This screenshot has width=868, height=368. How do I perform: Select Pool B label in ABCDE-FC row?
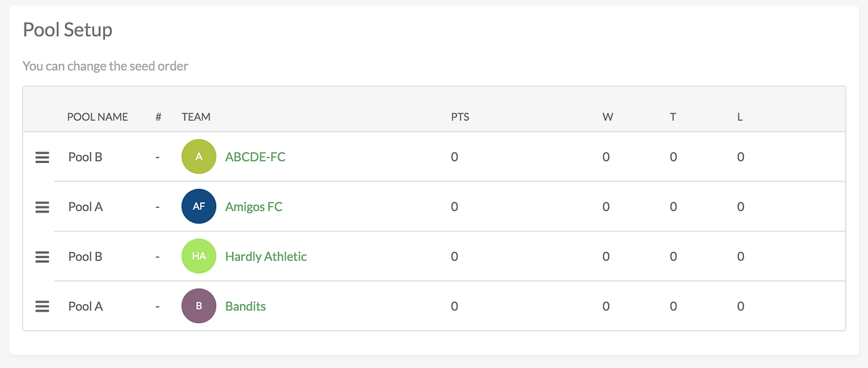85,157
